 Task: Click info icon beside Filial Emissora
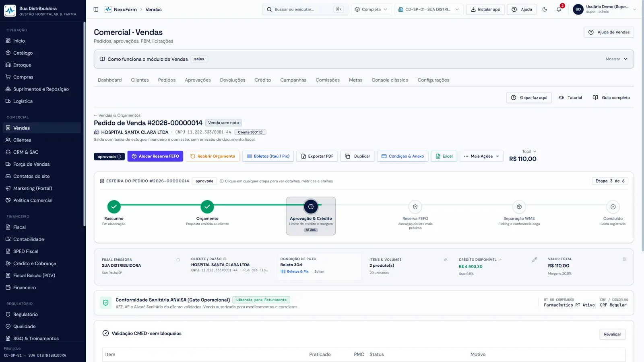pyautogui.click(x=178, y=260)
